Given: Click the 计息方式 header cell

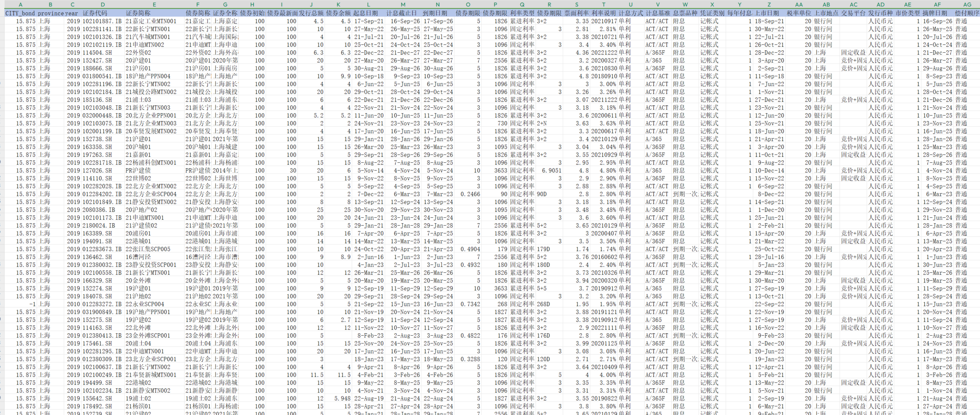Looking at the screenshot, I should (631, 13).
